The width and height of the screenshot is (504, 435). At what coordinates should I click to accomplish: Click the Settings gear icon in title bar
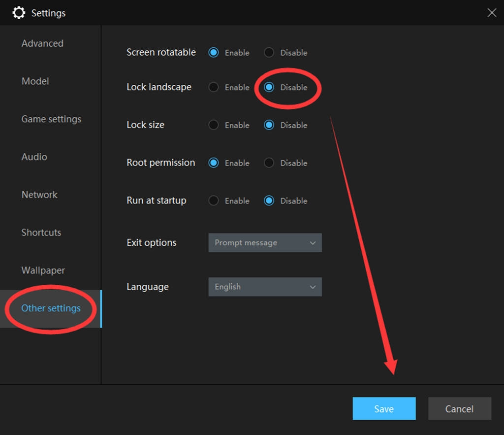pyautogui.click(x=19, y=13)
